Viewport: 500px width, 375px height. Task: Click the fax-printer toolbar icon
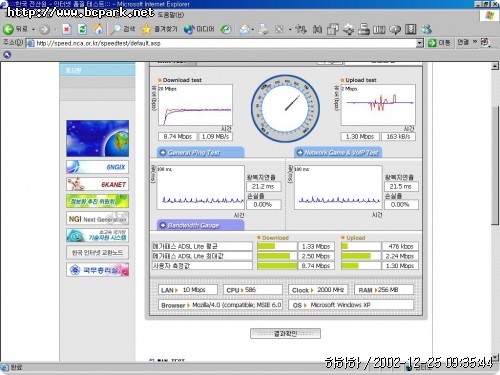[364, 29]
